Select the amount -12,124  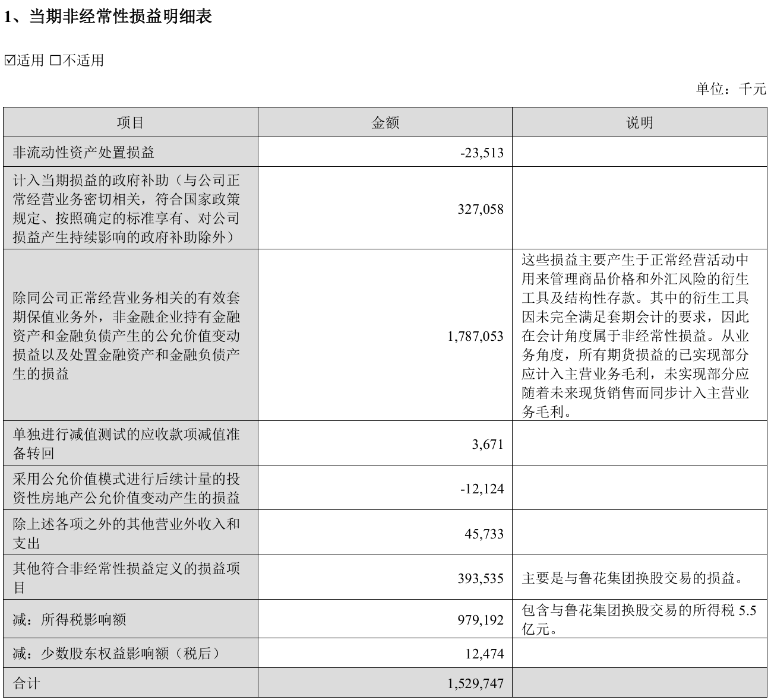482,489
